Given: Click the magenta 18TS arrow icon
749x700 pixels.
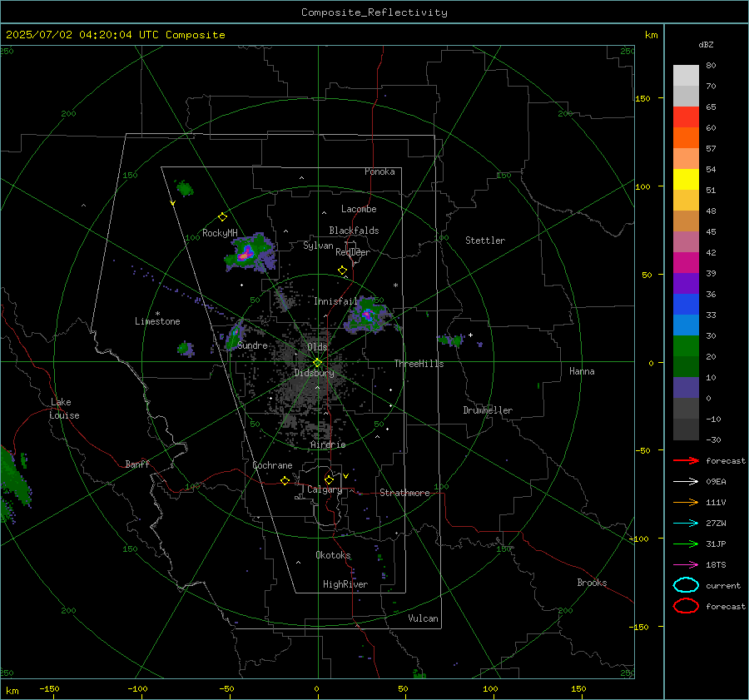Looking at the screenshot, I should [x=686, y=565].
